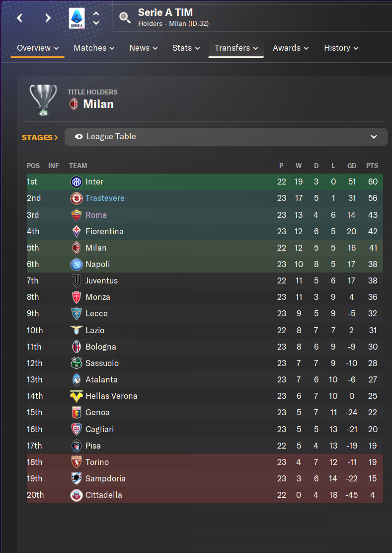Open the Roma team link
The image size is (392, 553).
tap(96, 215)
